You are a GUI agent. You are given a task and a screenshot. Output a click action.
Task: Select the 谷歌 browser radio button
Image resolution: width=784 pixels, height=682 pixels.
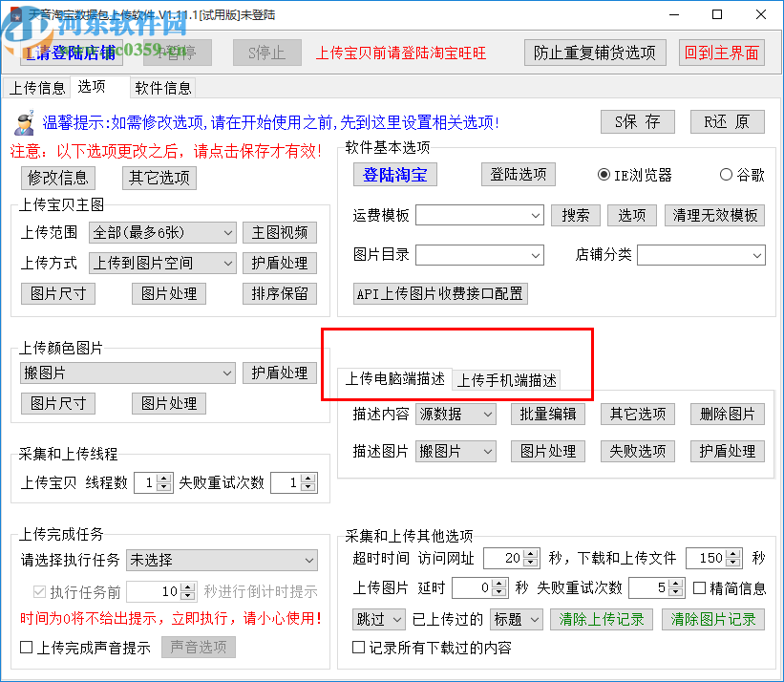point(727,173)
